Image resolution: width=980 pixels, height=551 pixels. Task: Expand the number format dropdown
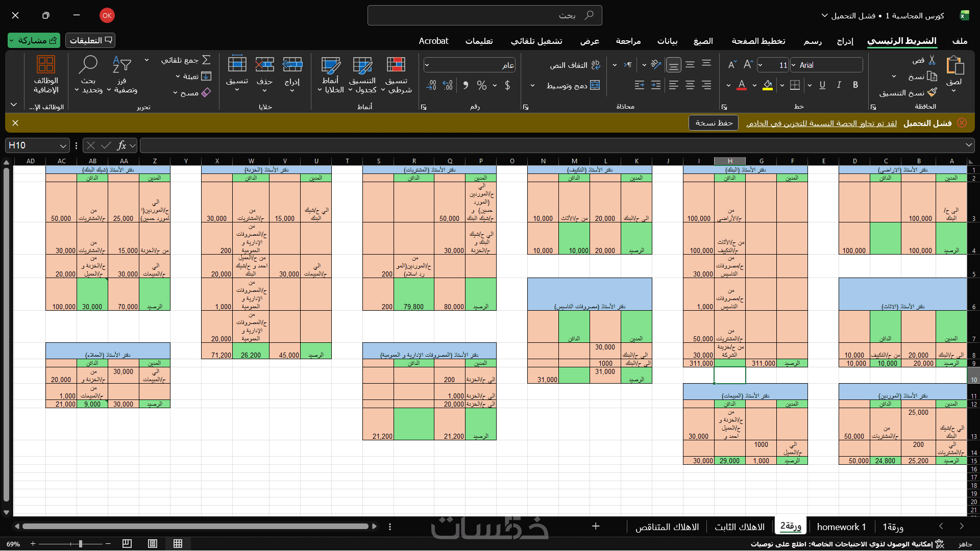pos(427,65)
